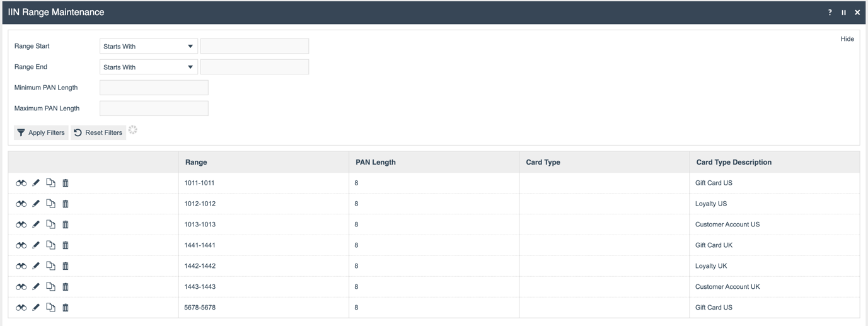Screen dimensions: 868x326
Task: View the 1013-1013 Customer Account US record
Action: [x=21, y=224]
